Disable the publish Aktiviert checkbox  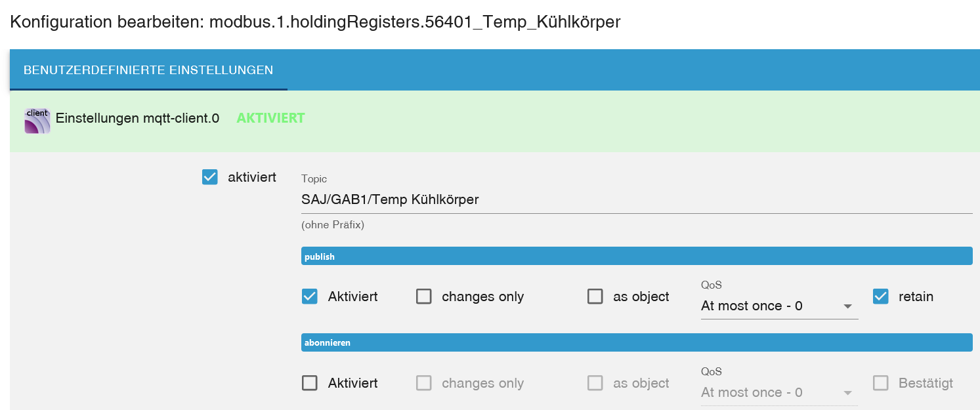[310, 297]
